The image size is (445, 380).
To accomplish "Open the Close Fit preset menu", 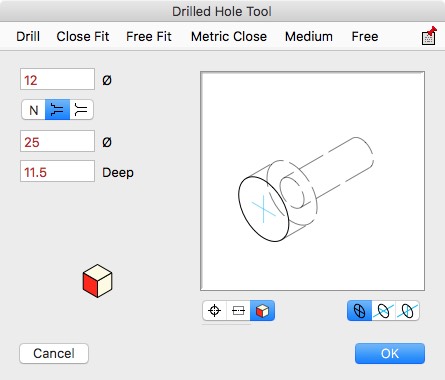I will click(x=83, y=36).
